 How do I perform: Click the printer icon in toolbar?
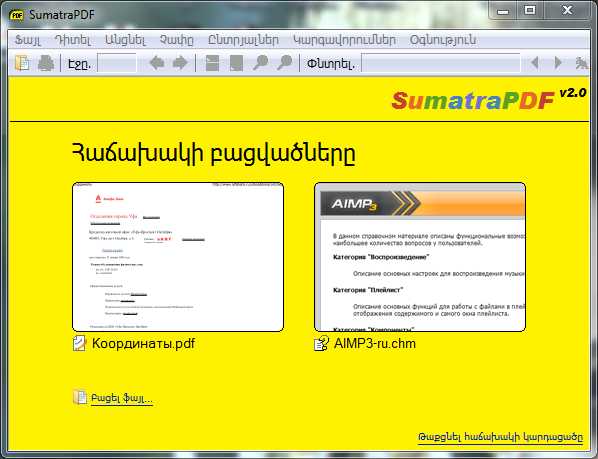[46, 63]
